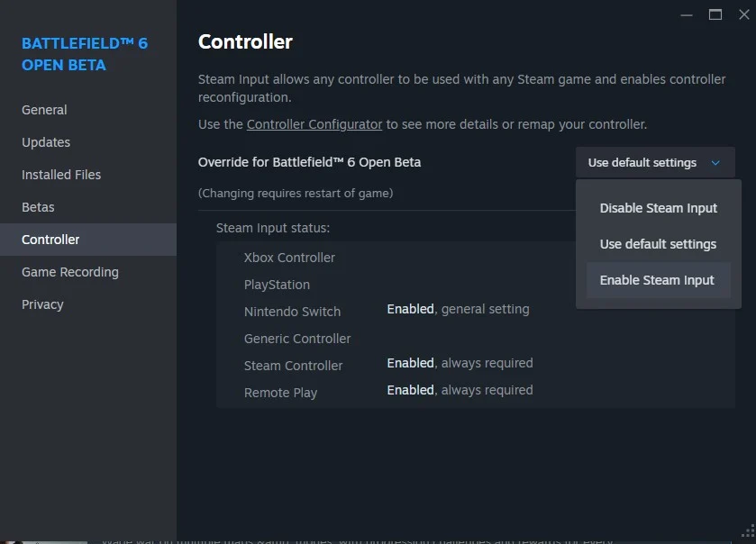Choose Disable Steam Input option
Viewport: 756px width, 544px height.
pyautogui.click(x=657, y=208)
